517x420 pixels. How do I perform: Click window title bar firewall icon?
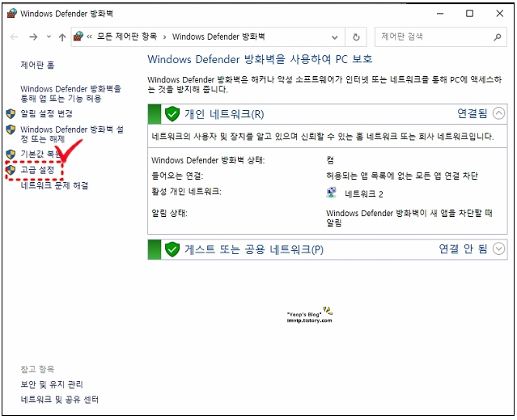click(x=12, y=14)
